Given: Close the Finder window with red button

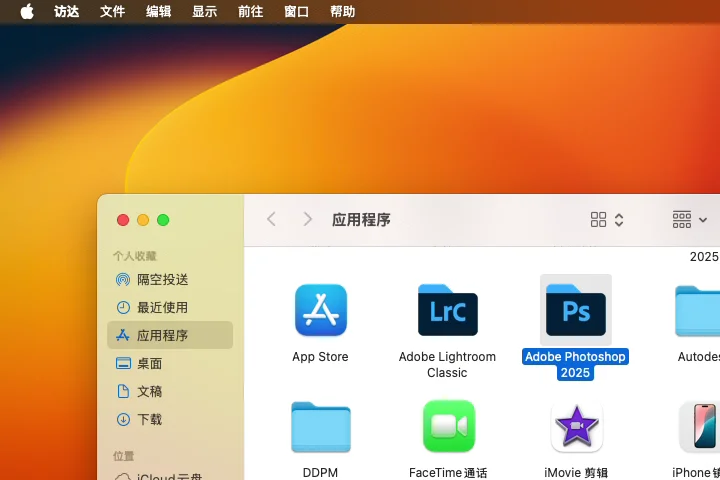Looking at the screenshot, I should click(x=123, y=220).
